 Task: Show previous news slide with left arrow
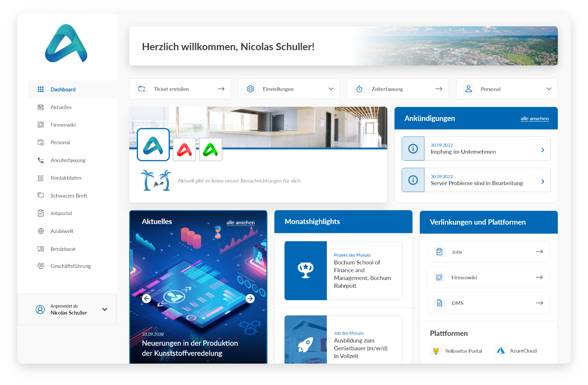point(147,299)
